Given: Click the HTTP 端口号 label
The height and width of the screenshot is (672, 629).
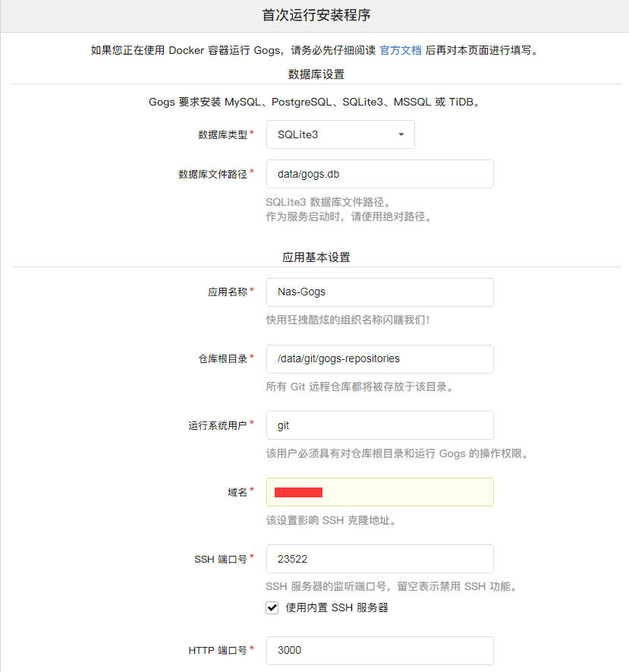Looking at the screenshot, I should tap(218, 650).
